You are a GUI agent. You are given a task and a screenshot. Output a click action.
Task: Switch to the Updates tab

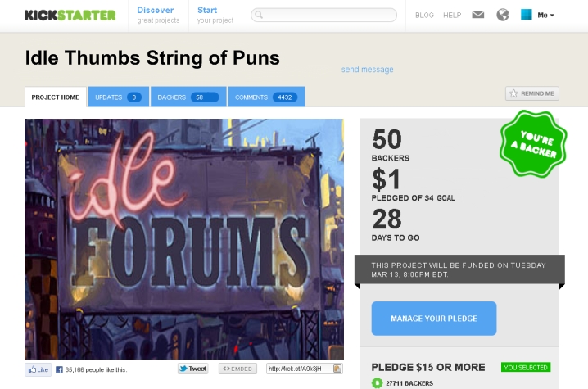tap(118, 97)
